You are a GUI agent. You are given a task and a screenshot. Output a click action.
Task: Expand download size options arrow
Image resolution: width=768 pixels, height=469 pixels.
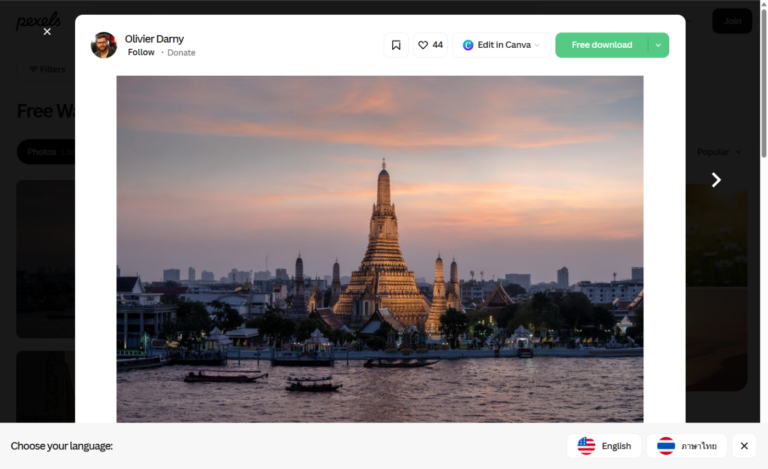[x=658, y=45]
